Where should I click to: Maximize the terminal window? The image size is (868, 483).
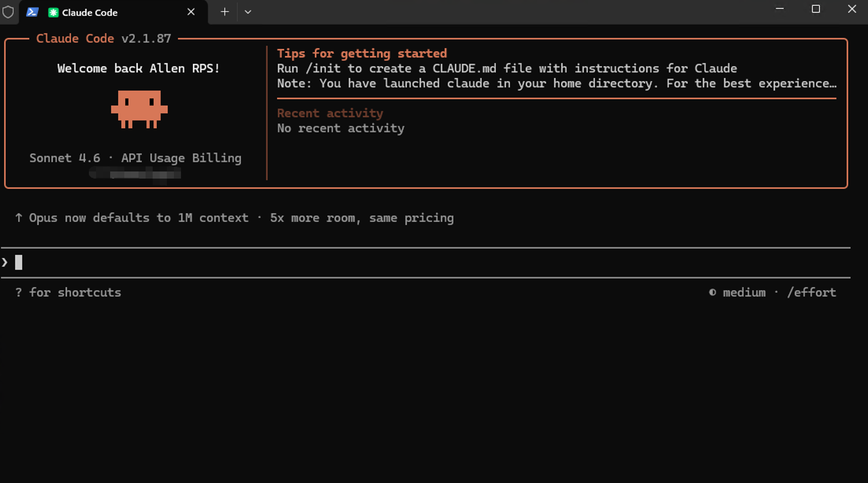click(816, 9)
